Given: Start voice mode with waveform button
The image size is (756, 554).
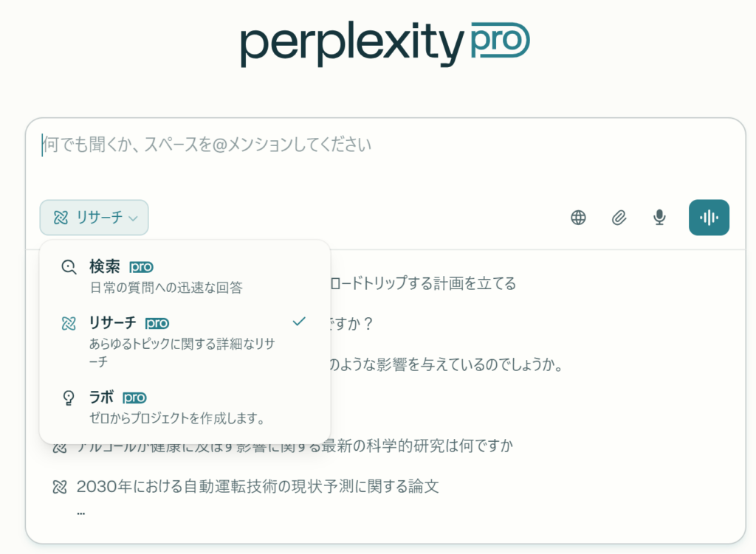Looking at the screenshot, I should 709,218.
